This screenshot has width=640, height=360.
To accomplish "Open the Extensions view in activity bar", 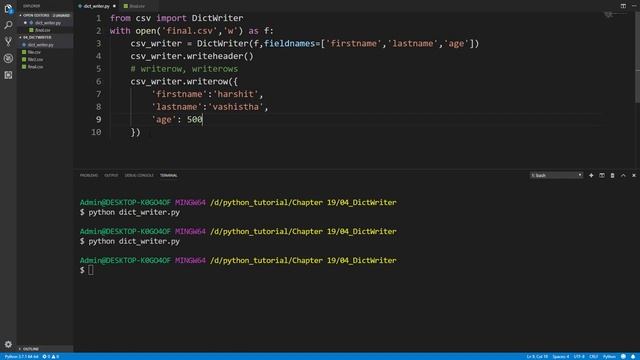I will (8, 75).
